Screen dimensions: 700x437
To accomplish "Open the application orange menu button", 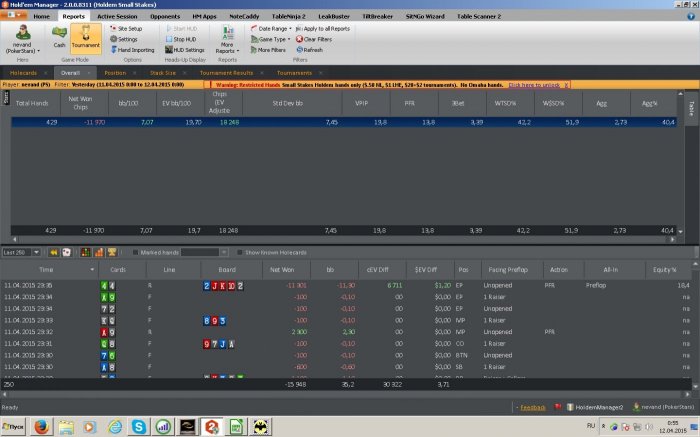I will (14, 15).
